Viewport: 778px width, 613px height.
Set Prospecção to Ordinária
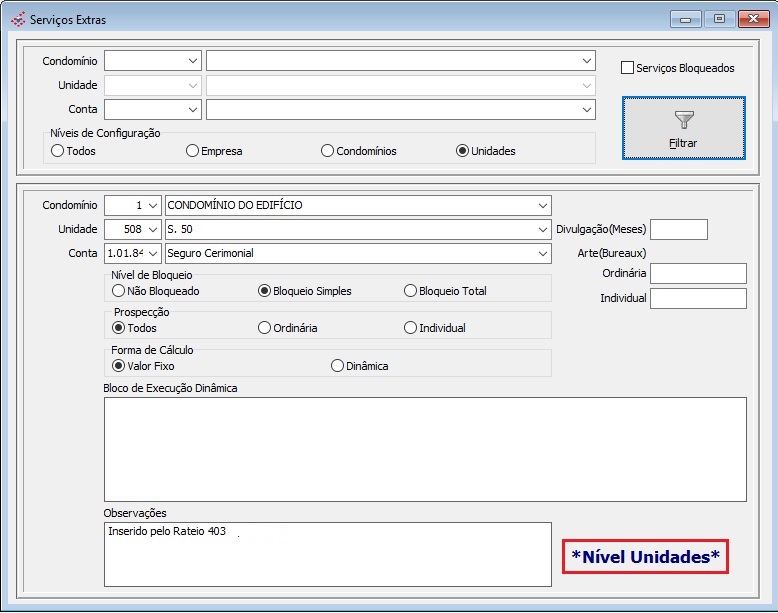tap(264, 328)
